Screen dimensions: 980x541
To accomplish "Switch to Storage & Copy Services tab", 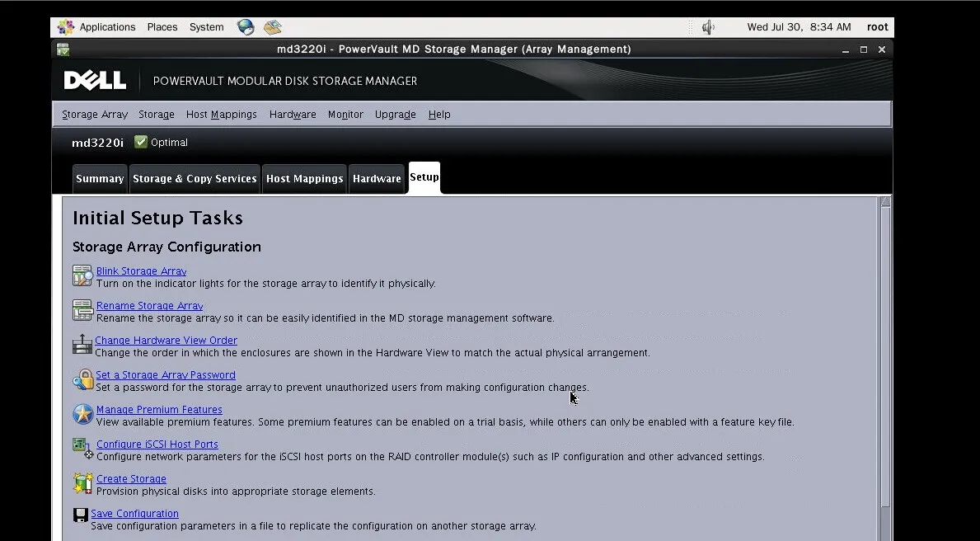I will point(195,179).
